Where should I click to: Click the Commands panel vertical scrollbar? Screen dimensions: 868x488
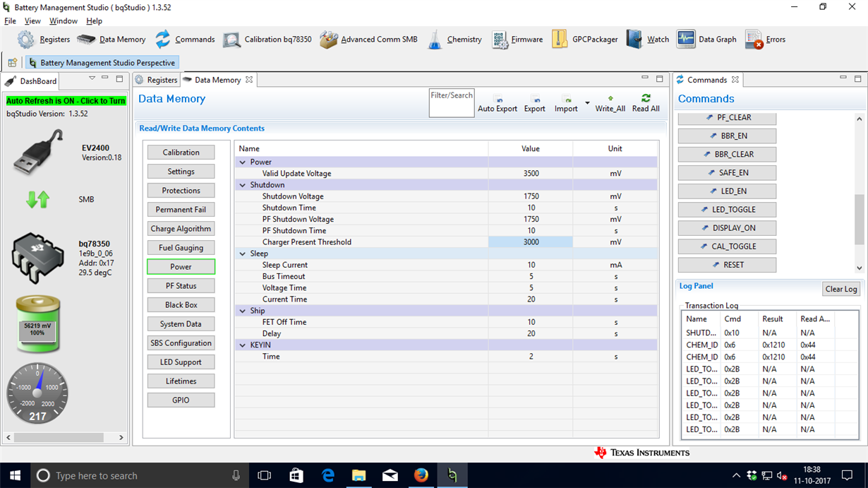coord(859,219)
